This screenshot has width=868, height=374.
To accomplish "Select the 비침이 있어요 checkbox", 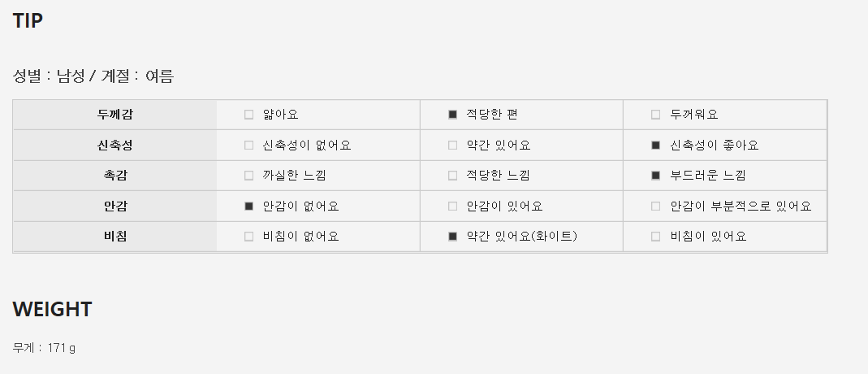I will (656, 237).
